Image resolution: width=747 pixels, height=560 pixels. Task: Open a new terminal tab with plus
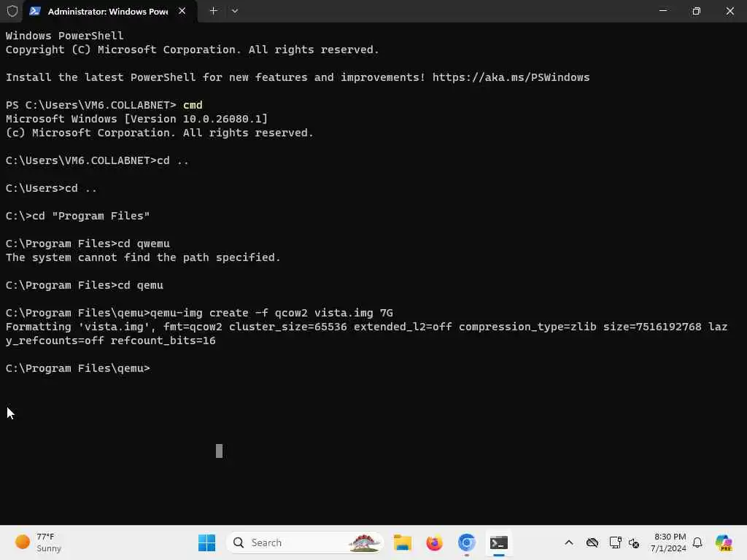pyautogui.click(x=214, y=11)
